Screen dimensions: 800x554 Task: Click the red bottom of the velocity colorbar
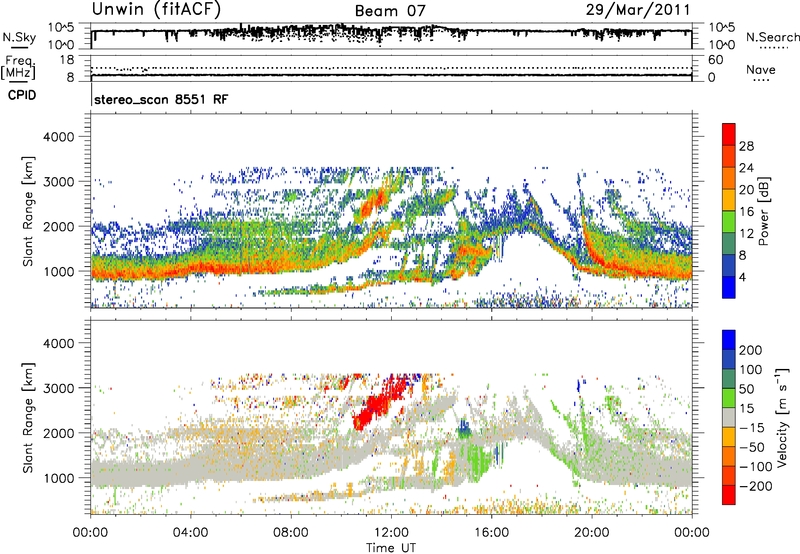[x=729, y=495]
